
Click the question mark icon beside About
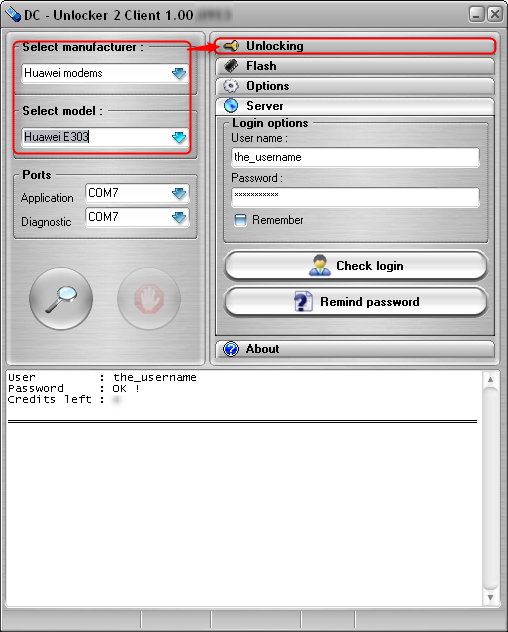pos(231,349)
